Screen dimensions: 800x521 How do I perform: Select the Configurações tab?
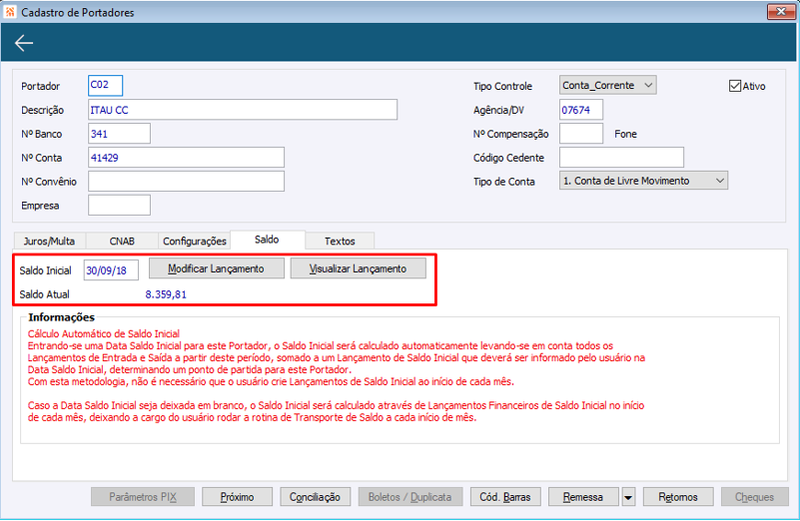194,241
